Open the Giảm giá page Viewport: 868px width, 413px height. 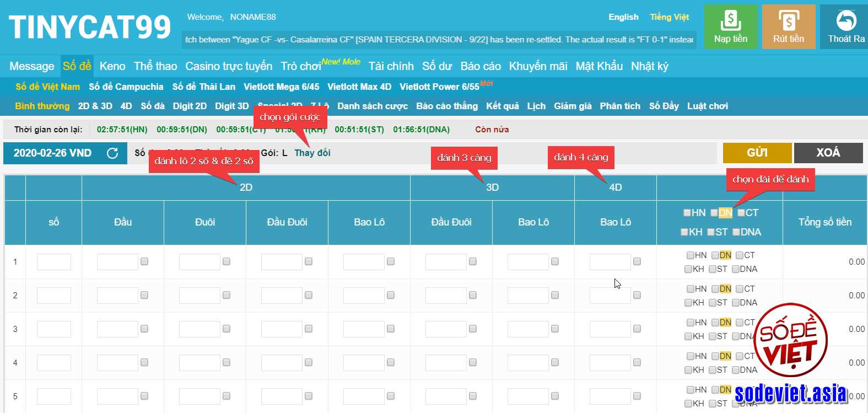click(x=573, y=106)
